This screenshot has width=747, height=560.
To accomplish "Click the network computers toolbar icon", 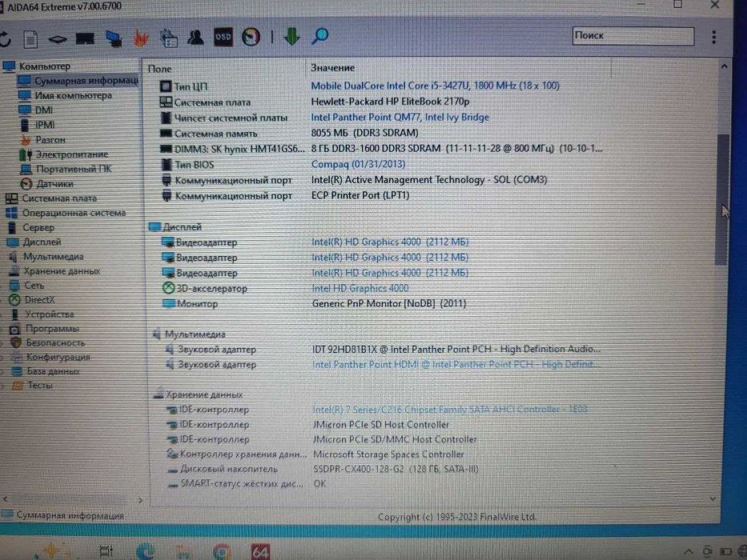I will (114, 38).
